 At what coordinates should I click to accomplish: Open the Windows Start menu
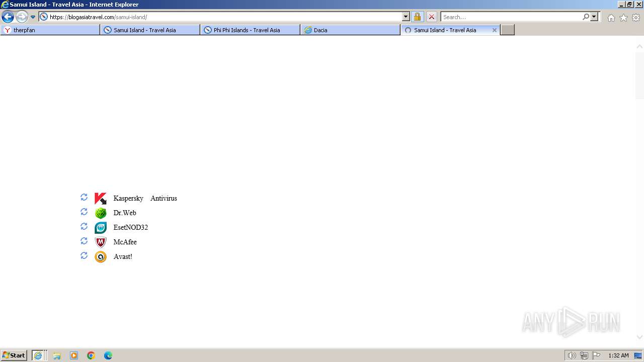click(x=14, y=355)
